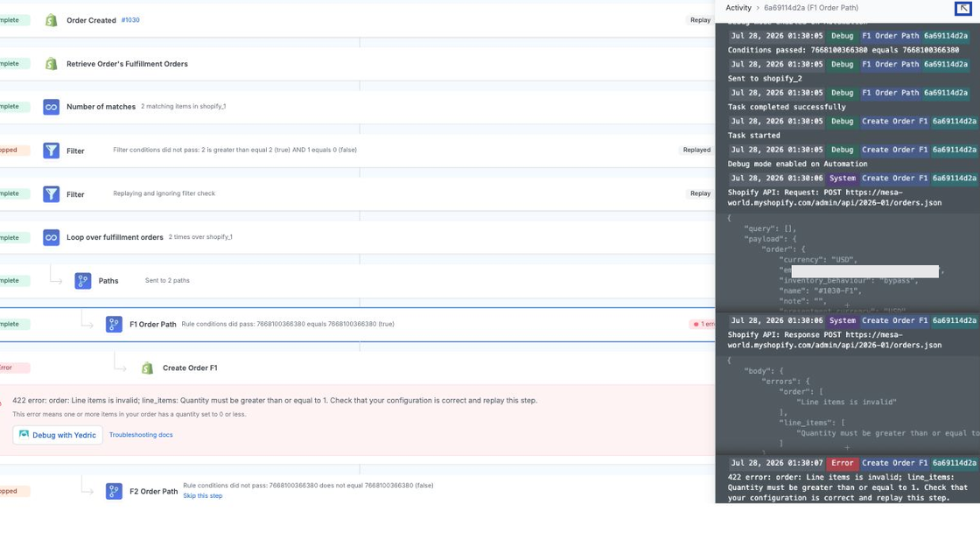This screenshot has height=547, width=980.
Task: Click the log line 'Conditions passed: 7668100366380 equals 7668100366380'
Action: (843, 50)
